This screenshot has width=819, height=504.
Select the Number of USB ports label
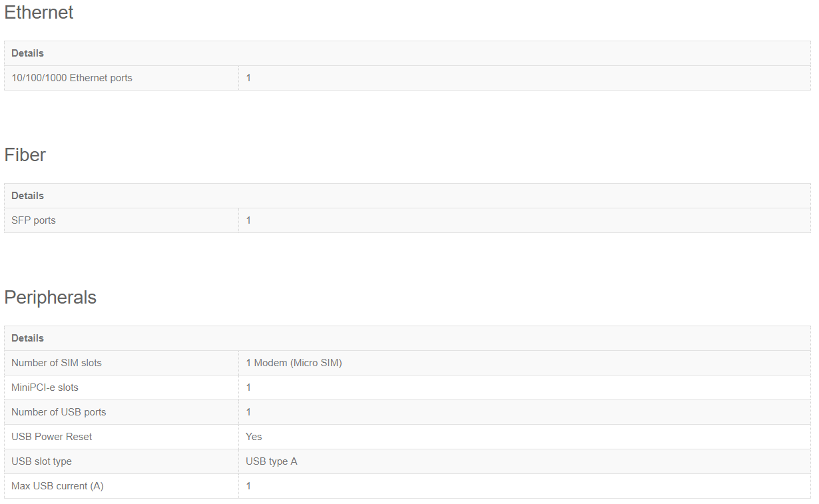tap(59, 412)
